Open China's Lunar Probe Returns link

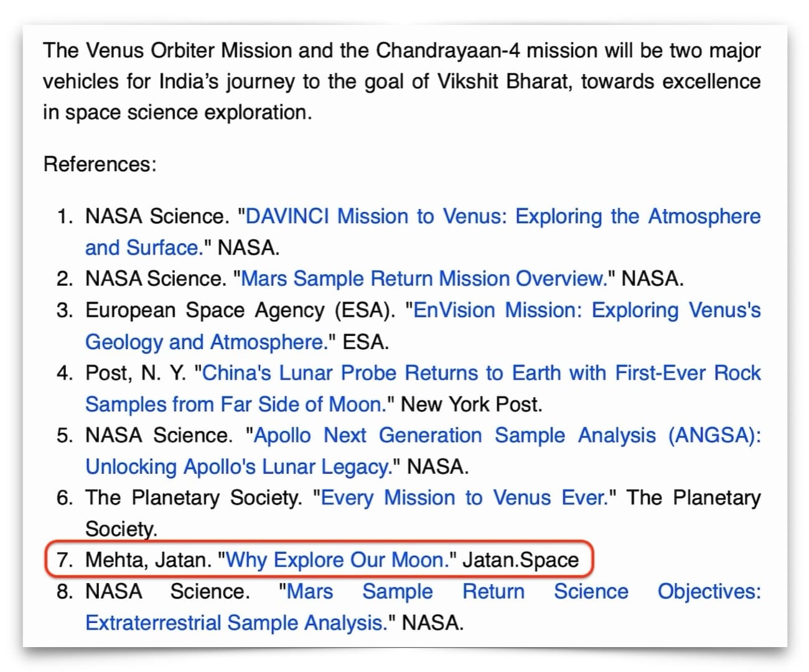coord(482,373)
